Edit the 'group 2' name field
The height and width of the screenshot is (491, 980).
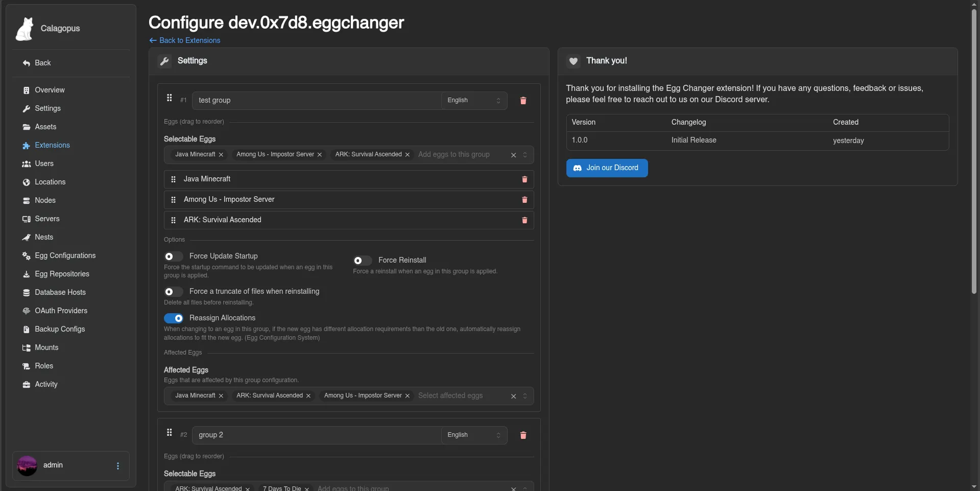click(x=317, y=435)
